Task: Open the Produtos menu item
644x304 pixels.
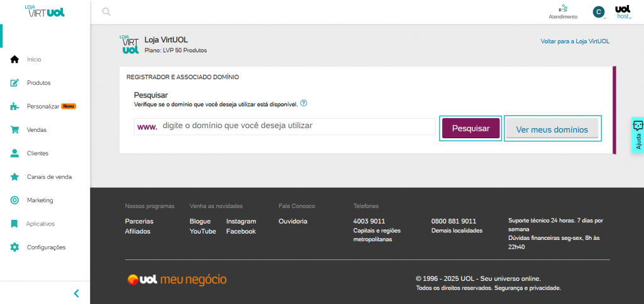Action: tap(38, 83)
